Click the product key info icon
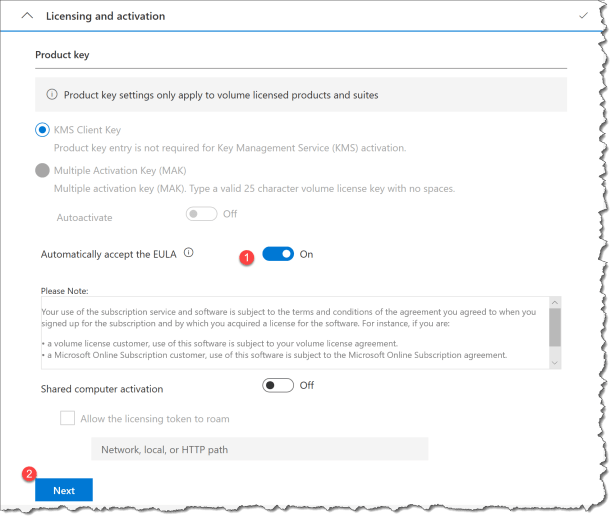This screenshot has height=520, width=615. click(52, 95)
